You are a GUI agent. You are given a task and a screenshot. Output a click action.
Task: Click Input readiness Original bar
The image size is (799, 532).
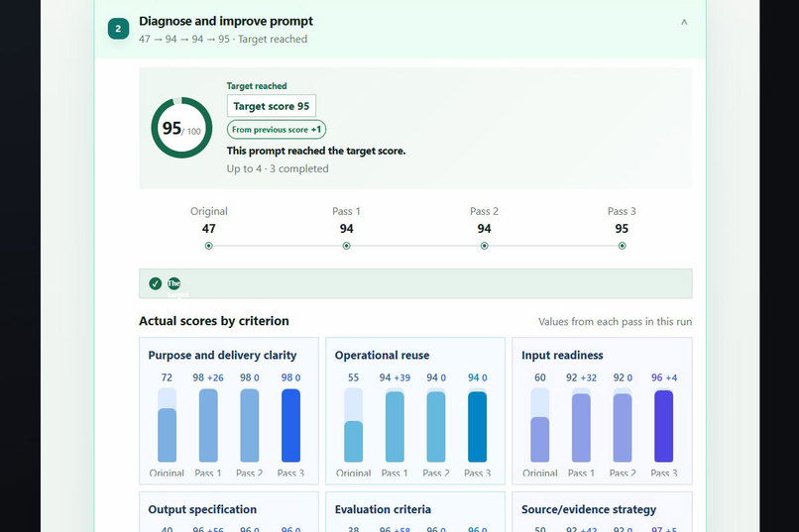540,425
